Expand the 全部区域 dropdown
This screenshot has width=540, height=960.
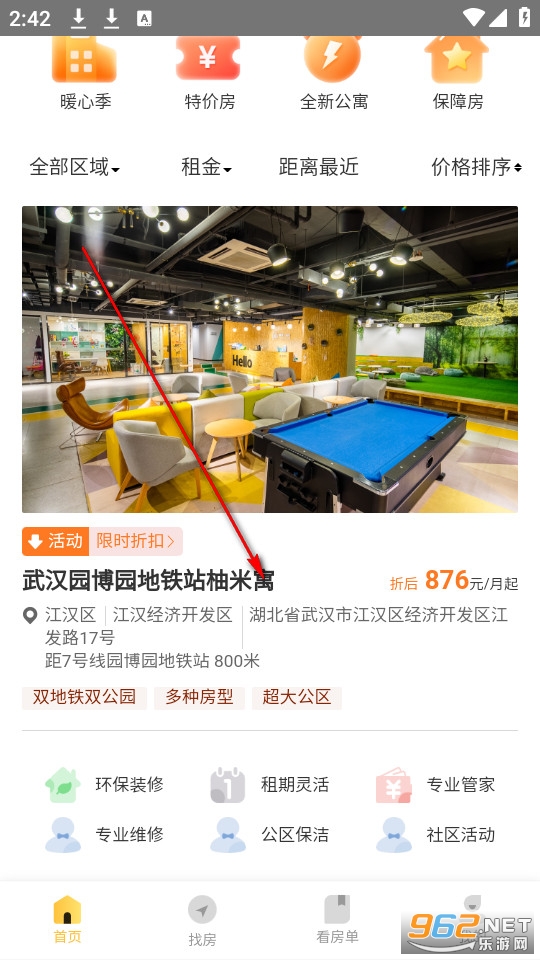point(75,167)
